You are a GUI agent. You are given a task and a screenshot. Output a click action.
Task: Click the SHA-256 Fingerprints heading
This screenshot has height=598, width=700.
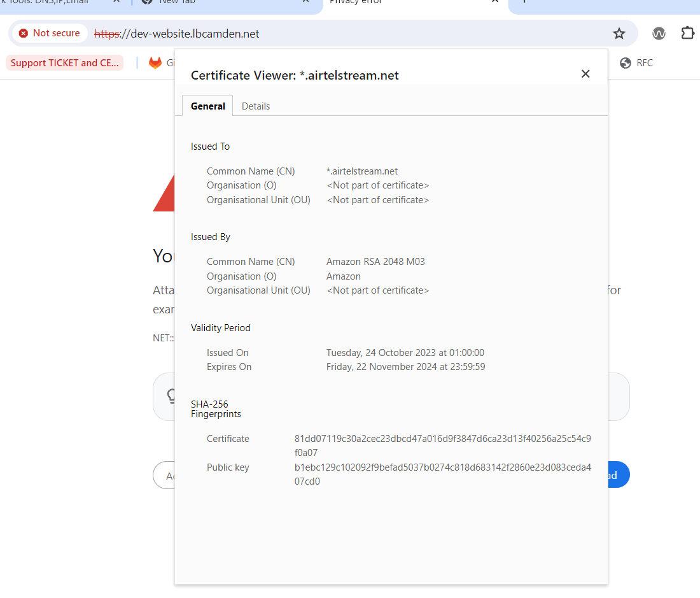pos(216,409)
